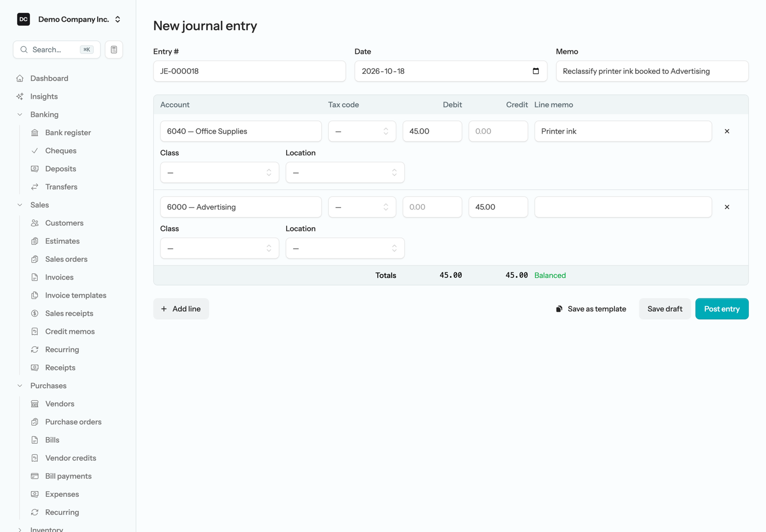Click the Sales receipts dollar icon

click(35, 313)
